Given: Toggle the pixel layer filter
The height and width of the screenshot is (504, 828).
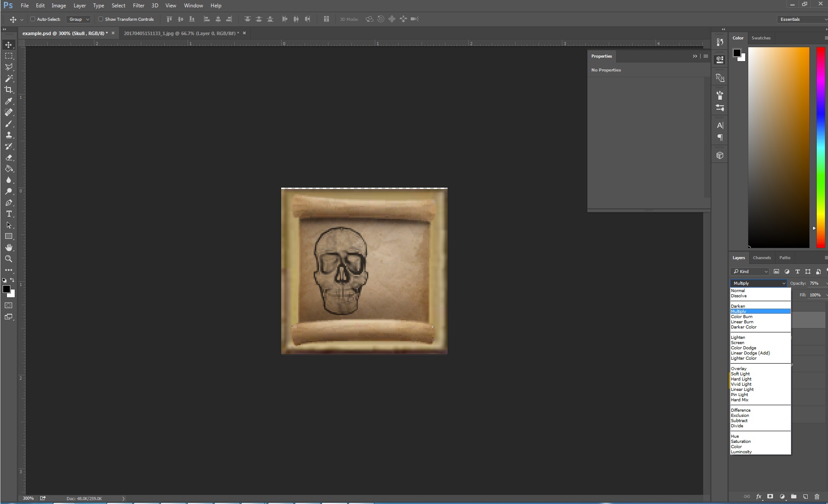Looking at the screenshot, I should pyautogui.click(x=776, y=272).
